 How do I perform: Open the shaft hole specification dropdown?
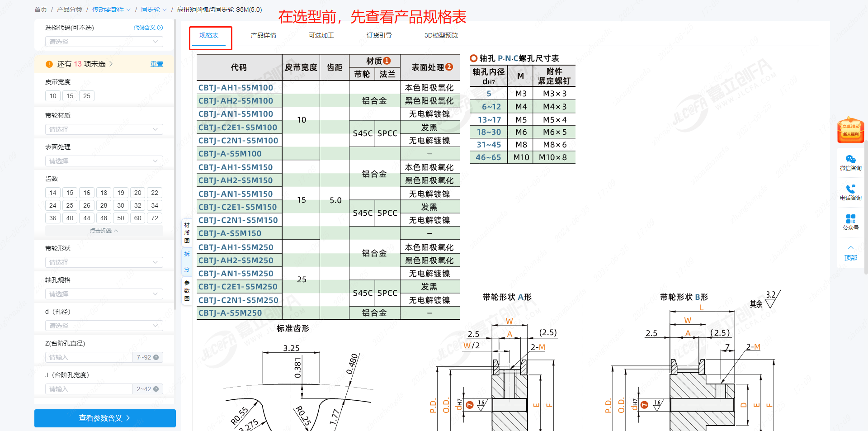104,294
